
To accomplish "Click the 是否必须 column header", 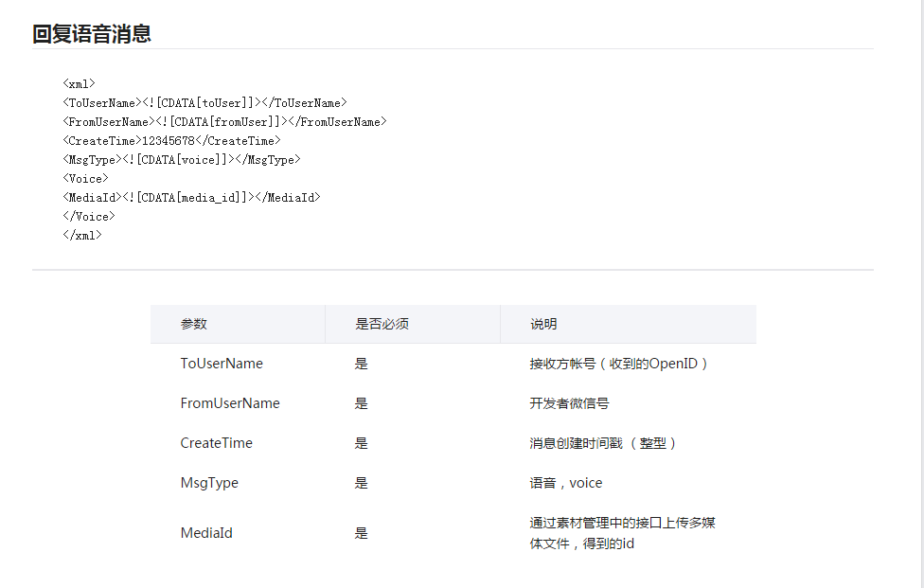I will [x=382, y=324].
